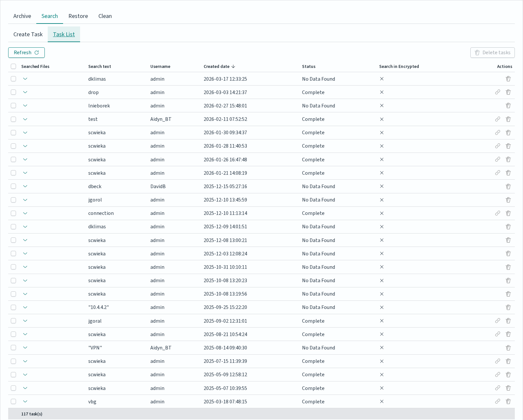Click the Delete tasks button
The height and width of the screenshot is (420, 523).
(493, 53)
